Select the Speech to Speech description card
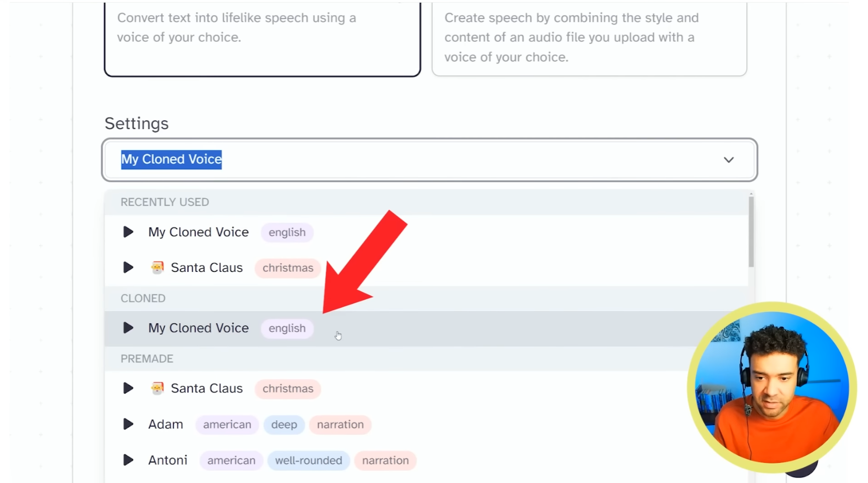This screenshot has width=868, height=483. click(589, 37)
